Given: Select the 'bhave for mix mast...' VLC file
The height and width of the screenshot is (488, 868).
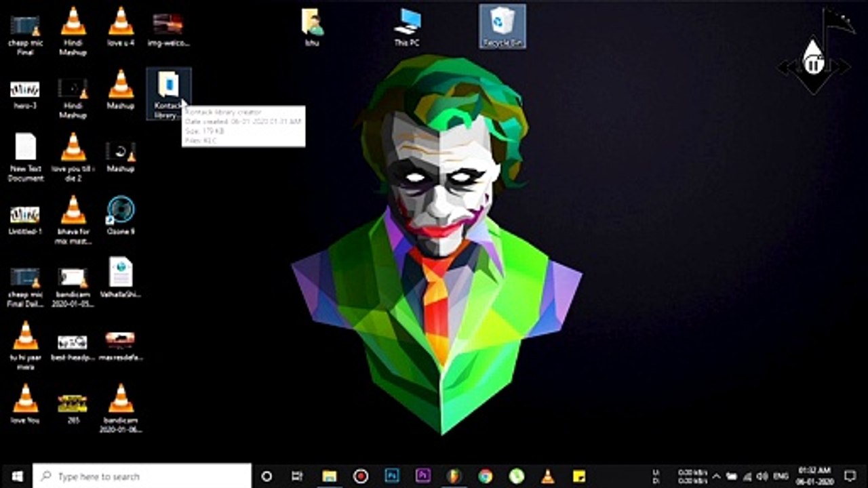Looking at the screenshot, I should click(73, 220).
